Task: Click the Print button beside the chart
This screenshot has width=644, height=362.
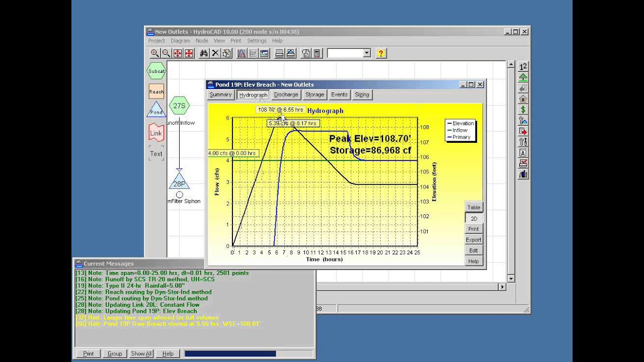Action: click(474, 229)
